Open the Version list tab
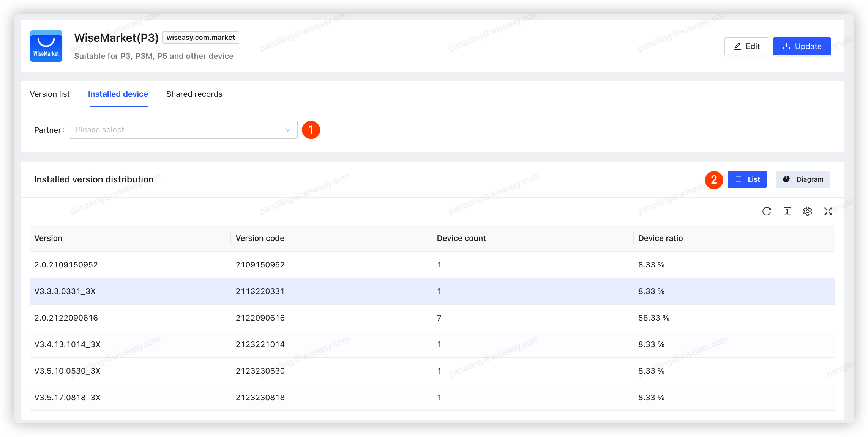This screenshot has width=868, height=437. tap(50, 94)
